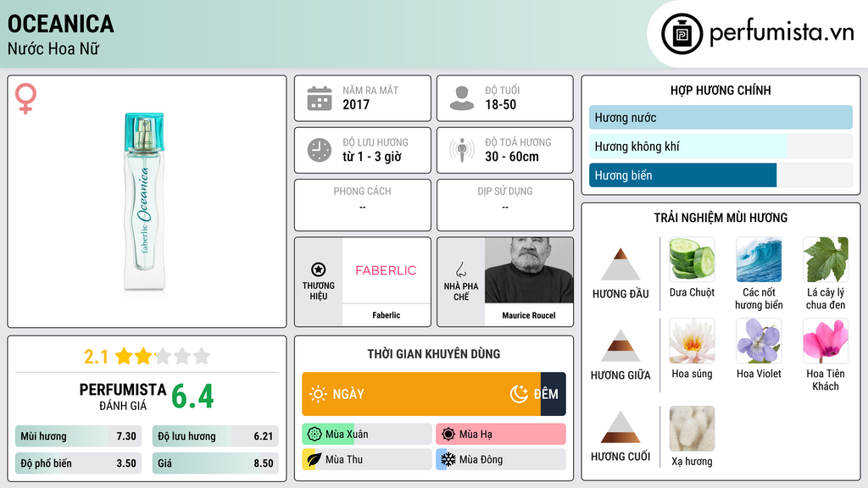Click the perfumista.vn perfume bottle logo
Image resolution: width=868 pixels, height=488 pixels.
682,34
